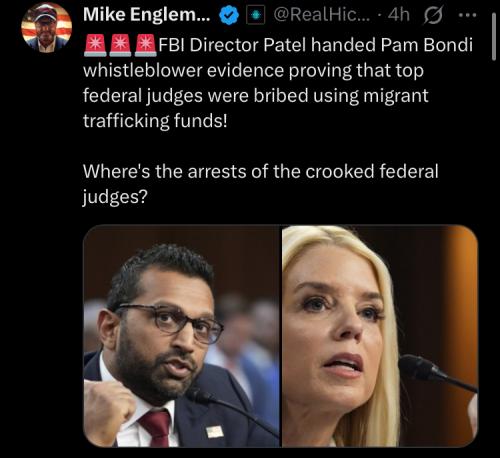Click the second red siren emoji

[x=121, y=45]
